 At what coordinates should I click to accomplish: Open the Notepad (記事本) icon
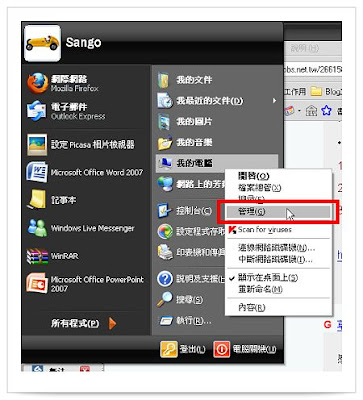(37, 200)
